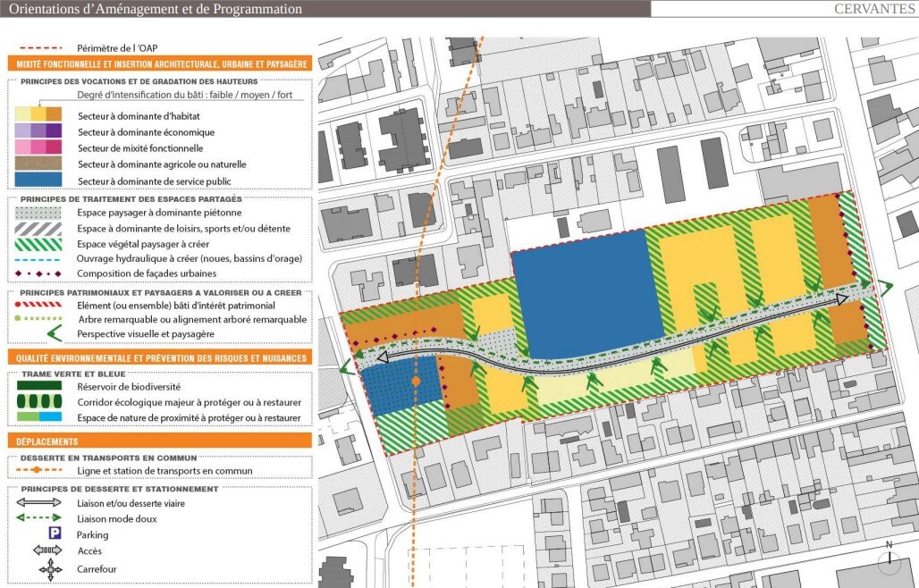Image resolution: width=919 pixels, height=588 pixels.
Task: Click the green-blue Espace de nature swatch
Action: pyautogui.click(x=39, y=416)
